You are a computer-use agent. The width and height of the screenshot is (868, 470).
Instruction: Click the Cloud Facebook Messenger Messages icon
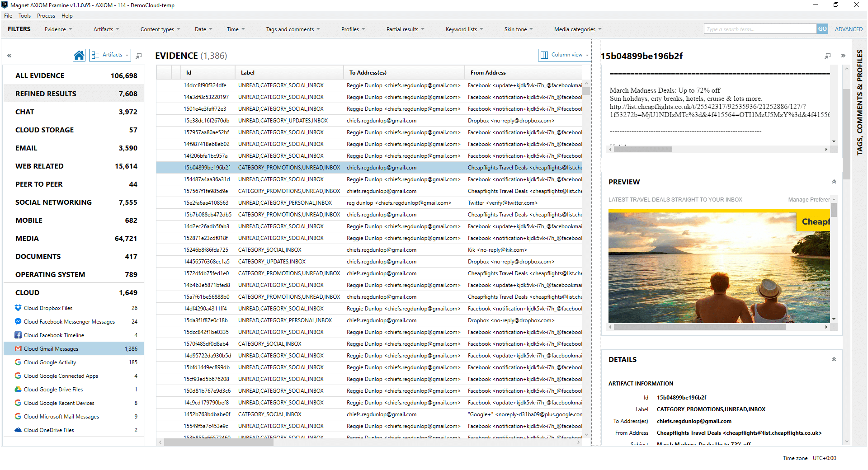tap(18, 321)
